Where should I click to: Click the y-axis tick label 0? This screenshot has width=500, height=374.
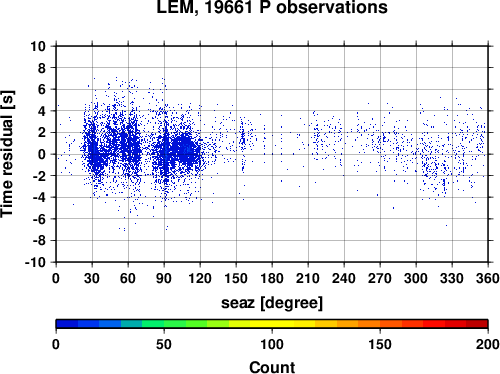click(42, 154)
